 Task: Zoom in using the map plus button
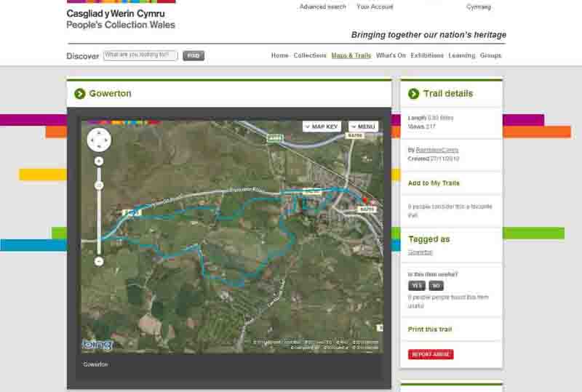(x=99, y=161)
